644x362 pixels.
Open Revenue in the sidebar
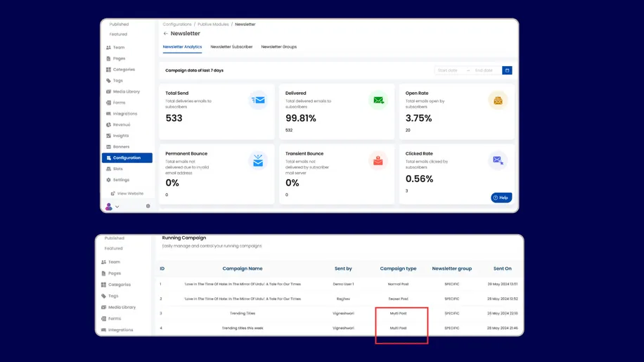pyautogui.click(x=121, y=124)
